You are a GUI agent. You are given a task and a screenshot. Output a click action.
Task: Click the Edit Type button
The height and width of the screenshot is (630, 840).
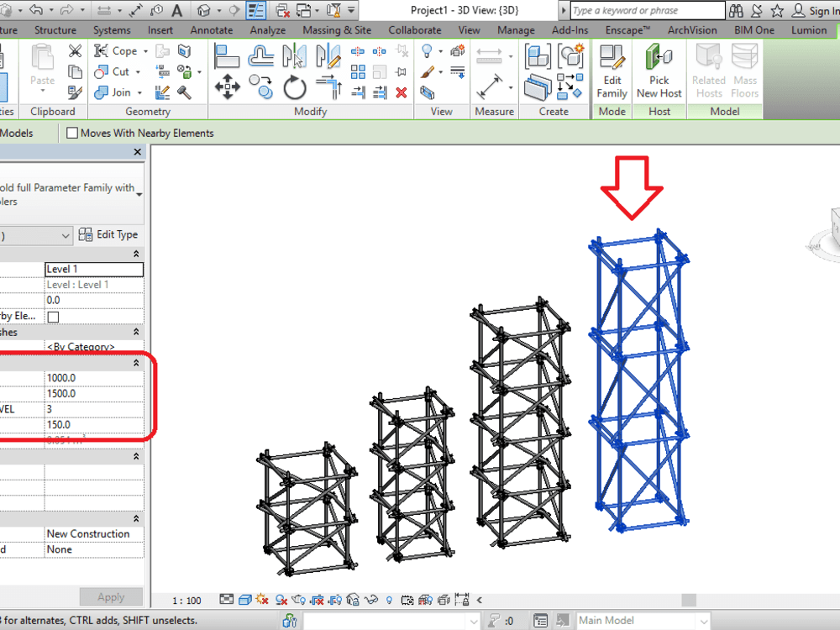108,234
